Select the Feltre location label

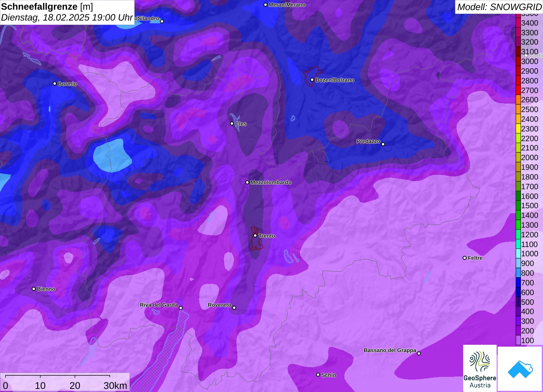[x=475, y=258]
